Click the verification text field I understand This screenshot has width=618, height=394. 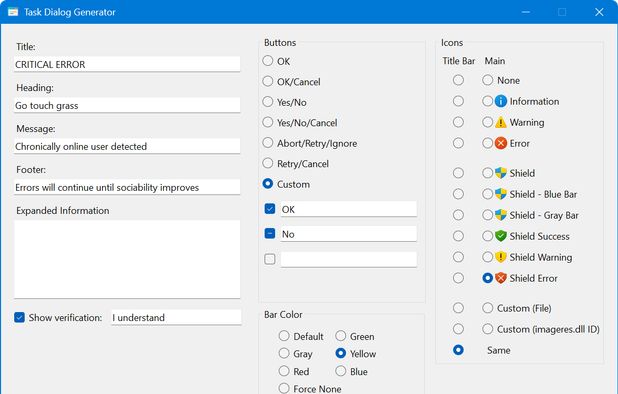coord(176,317)
